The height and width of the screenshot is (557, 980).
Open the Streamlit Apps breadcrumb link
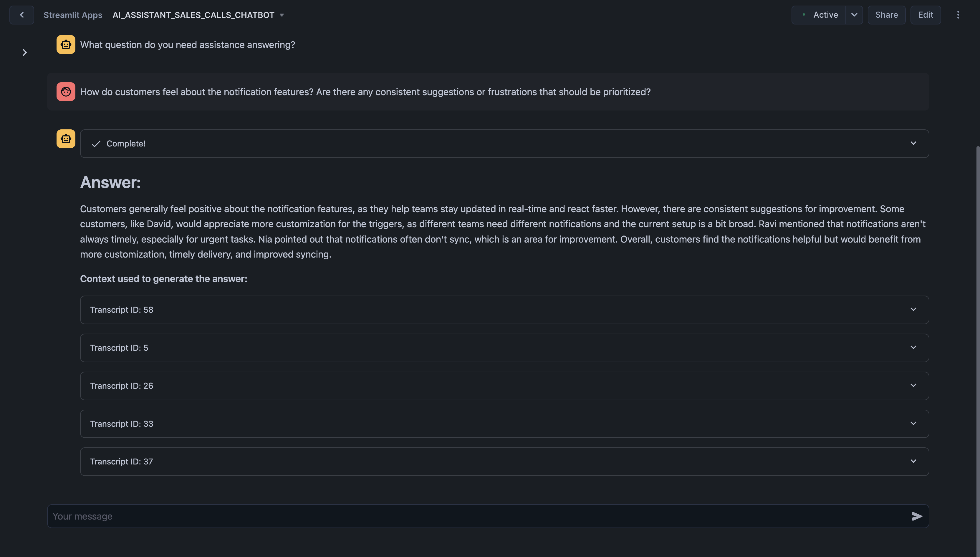point(73,14)
